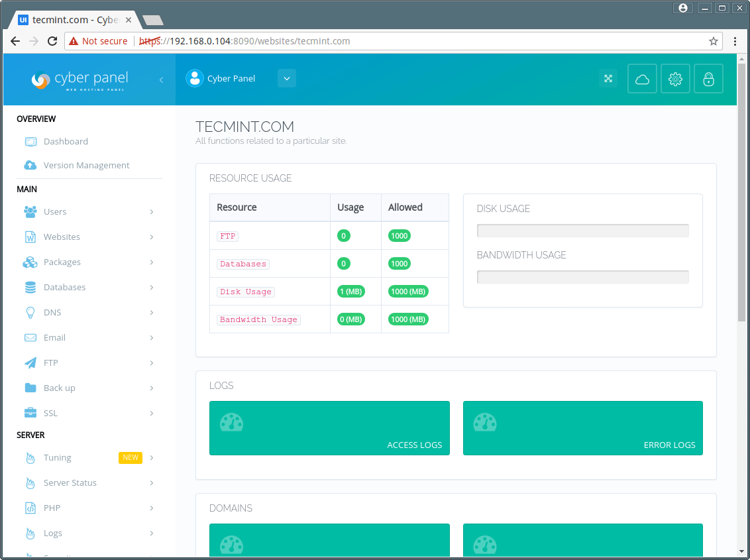Screen dimensions: 750x560
Task: Click the lock icon in header
Action: click(x=708, y=79)
